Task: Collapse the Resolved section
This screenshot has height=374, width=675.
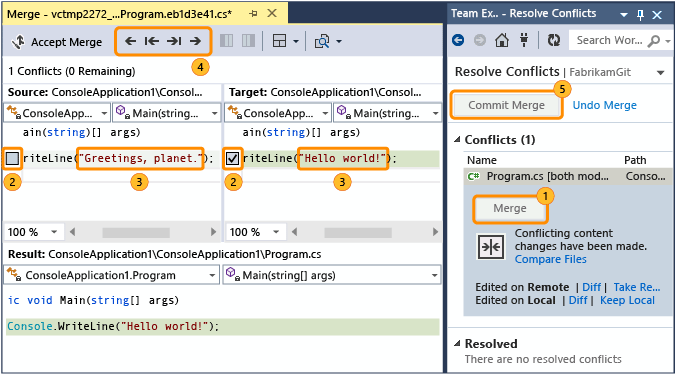Action: 458,343
